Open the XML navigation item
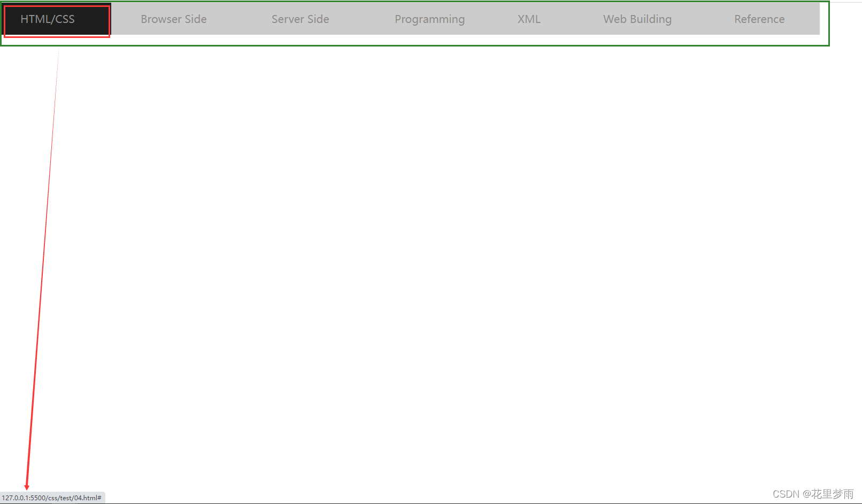This screenshot has width=862, height=504. click(x=529, y=19)
